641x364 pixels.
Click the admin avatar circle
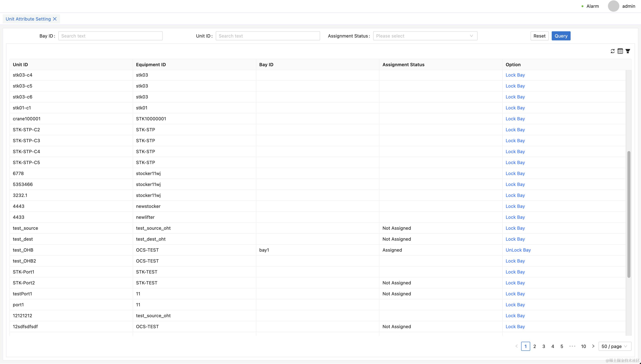(613, 6)
